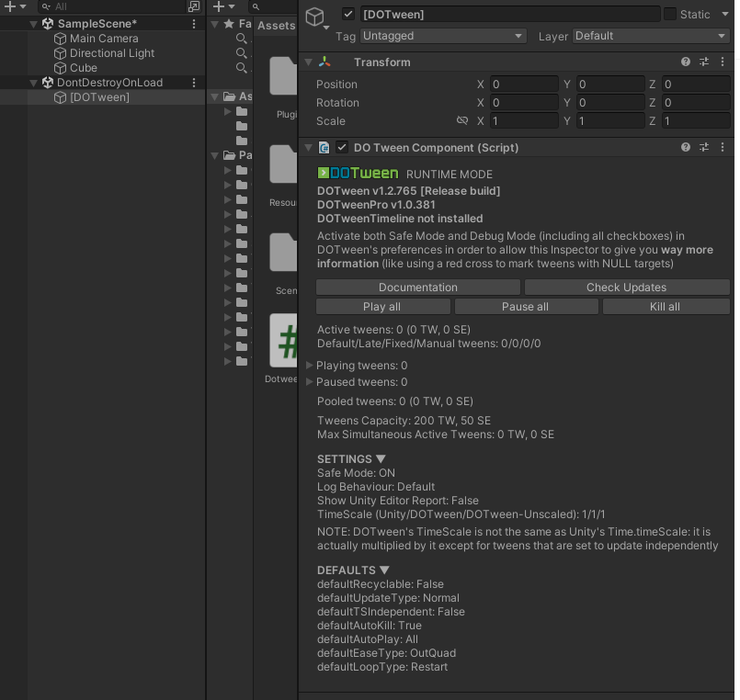Collapse the DontDestroyOnLoad tree foldout
Screen dimensions: 740x700
(x=33, y=83)
